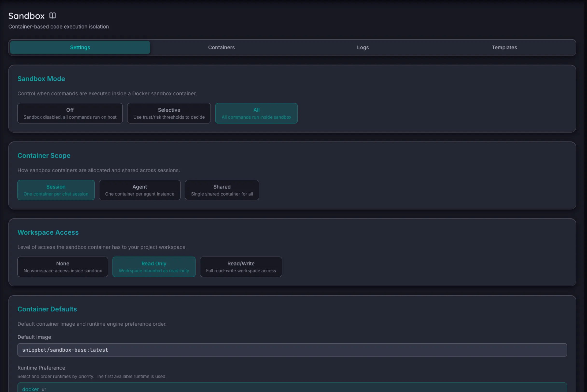Select the docker #1 runtime entry

tap(292, 387)
